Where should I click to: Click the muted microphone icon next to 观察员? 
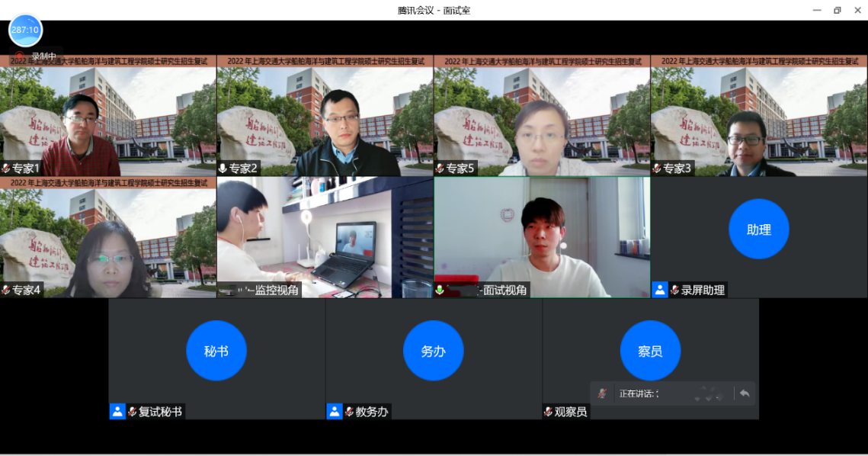pyautogui.click(x=547, y=411)
